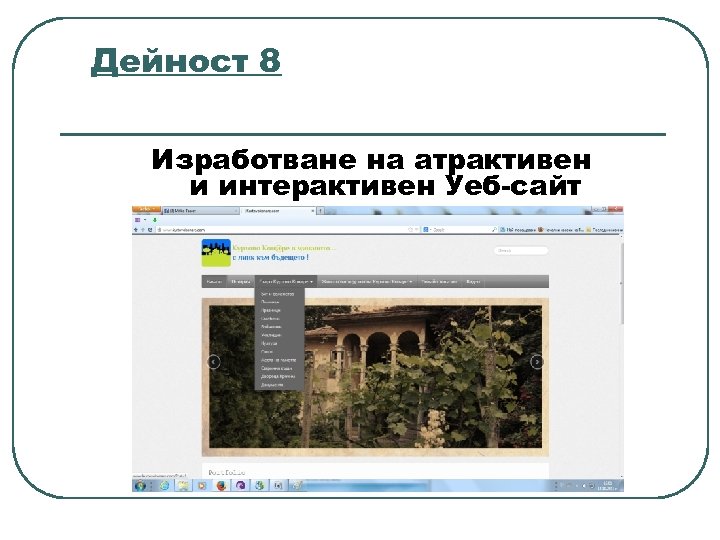Open Internet Explorer from the taskbar
The height and width of the screenshot is (540, 720).
(164, 485)
